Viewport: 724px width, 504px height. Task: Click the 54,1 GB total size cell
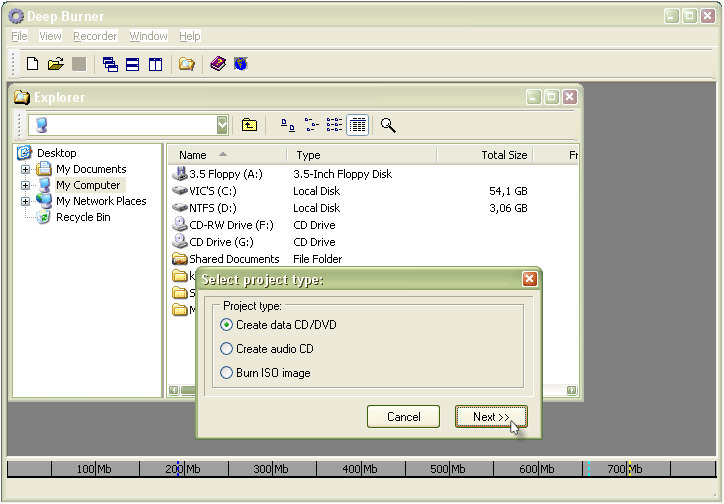point(508,191)
